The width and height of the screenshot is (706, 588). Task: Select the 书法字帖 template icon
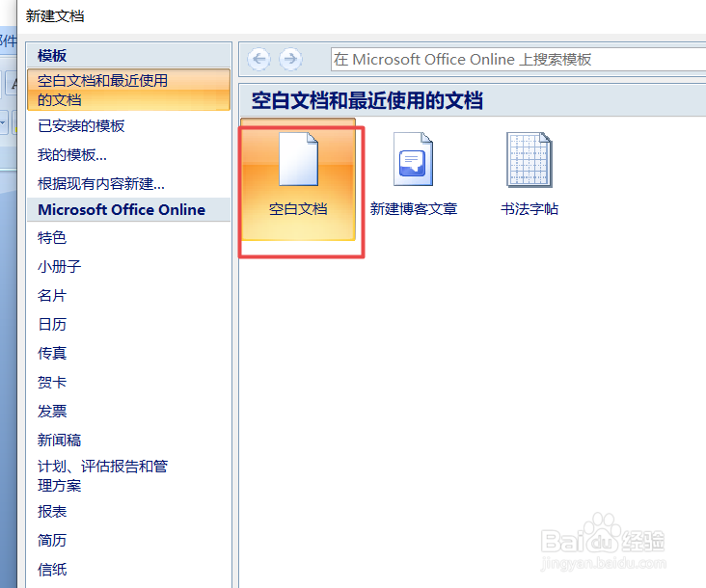click(529, 159)
